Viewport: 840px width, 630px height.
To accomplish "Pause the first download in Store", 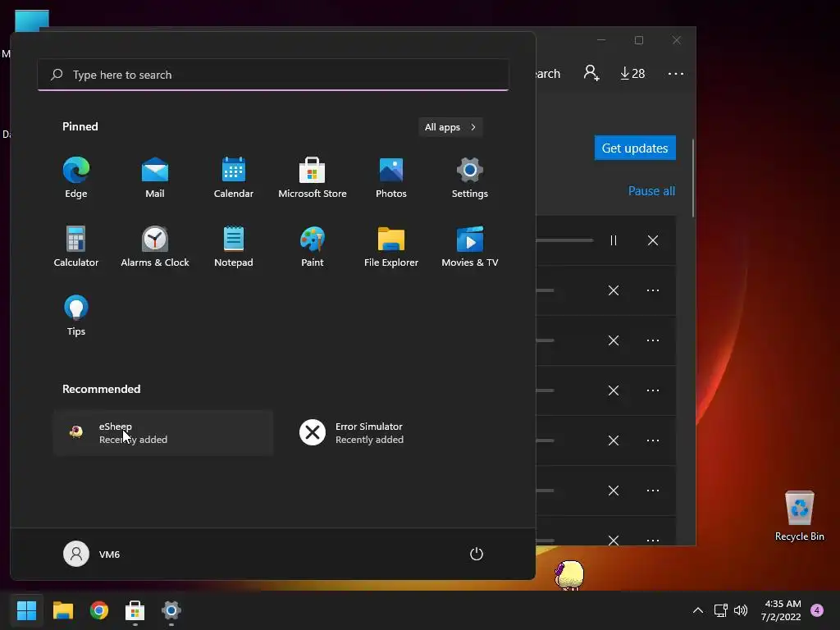I will [614, 240].
